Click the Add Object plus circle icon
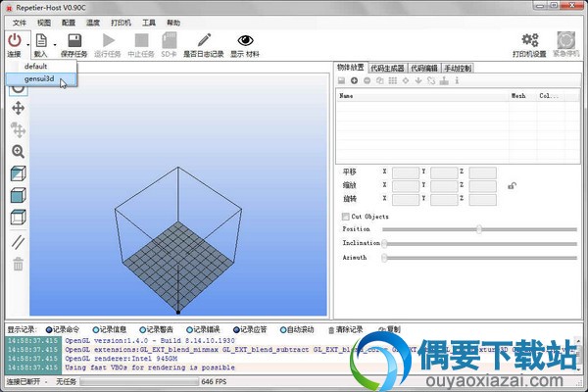 (x=354, y=80)
